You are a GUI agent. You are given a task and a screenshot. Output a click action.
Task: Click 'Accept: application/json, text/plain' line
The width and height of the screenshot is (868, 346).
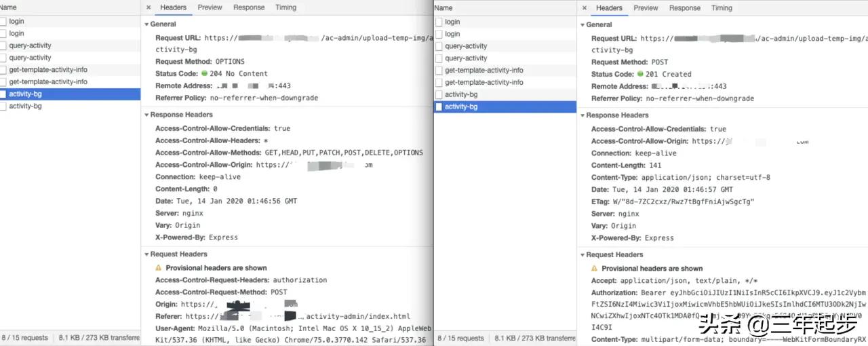coord(675,280)
